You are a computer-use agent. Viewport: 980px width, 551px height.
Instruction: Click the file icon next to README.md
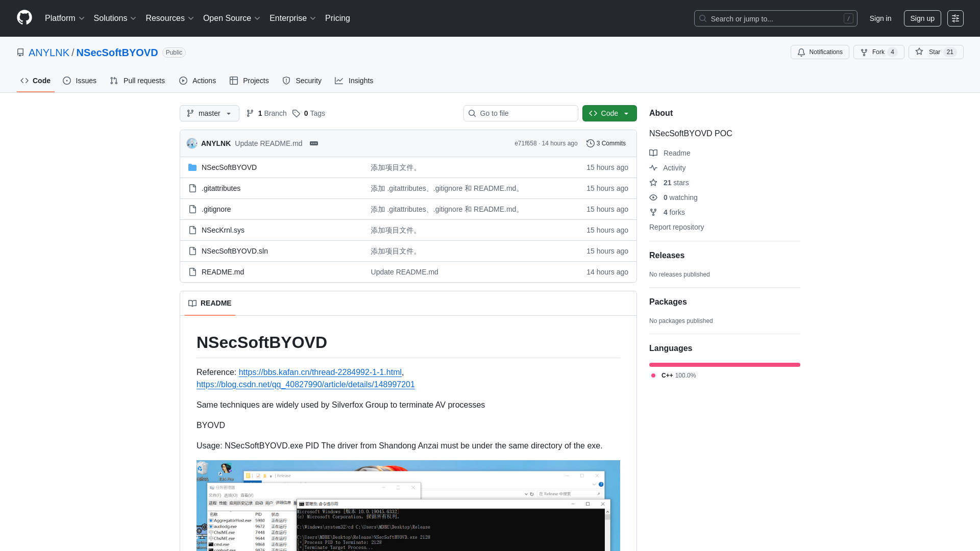(x=192, y=272)
